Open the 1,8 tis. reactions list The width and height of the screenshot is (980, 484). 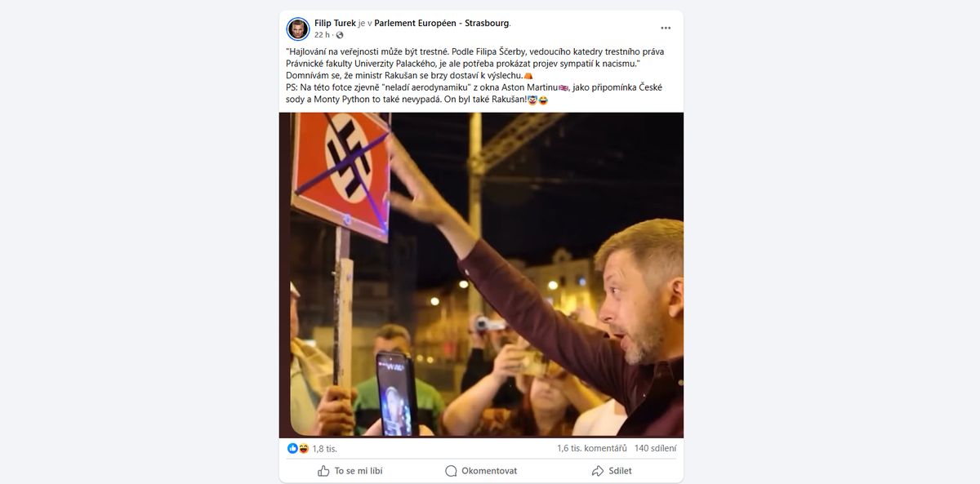pyautogui.click(x=325, y=449)
